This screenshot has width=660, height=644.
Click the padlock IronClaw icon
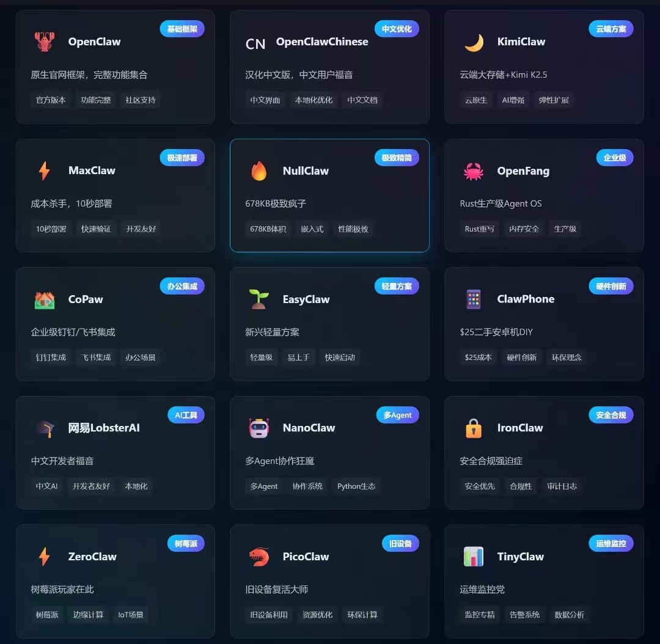click(x=474, y=428)
